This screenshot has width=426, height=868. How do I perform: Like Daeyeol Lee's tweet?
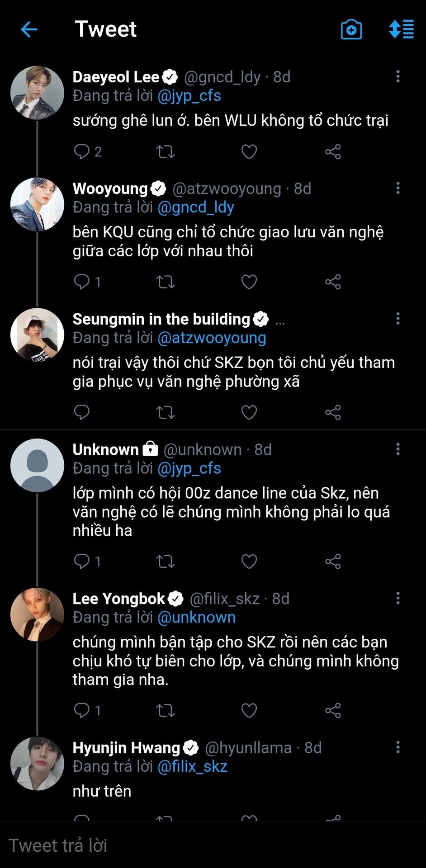[249, 151]
